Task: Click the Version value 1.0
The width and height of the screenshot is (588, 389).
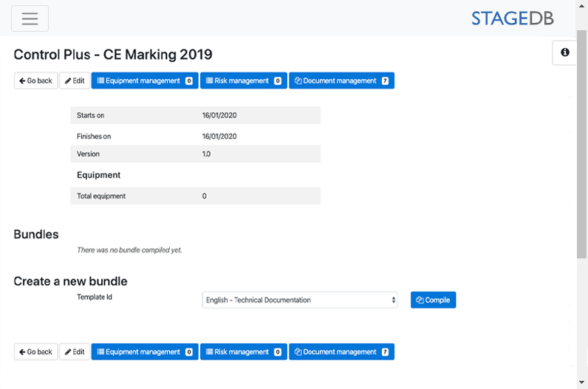Action: pyautogui.click(x=206, y=154)
